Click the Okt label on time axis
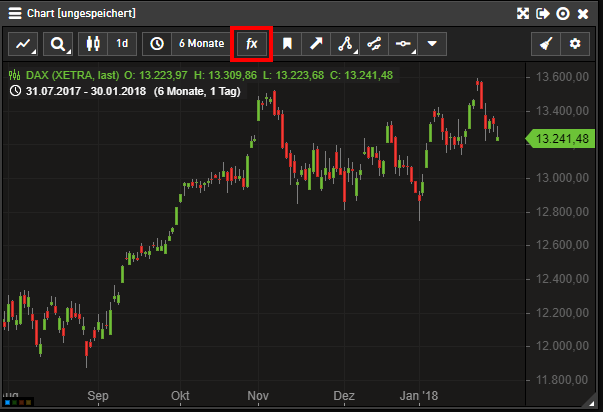The image size is (603, 412). (180, 395)
